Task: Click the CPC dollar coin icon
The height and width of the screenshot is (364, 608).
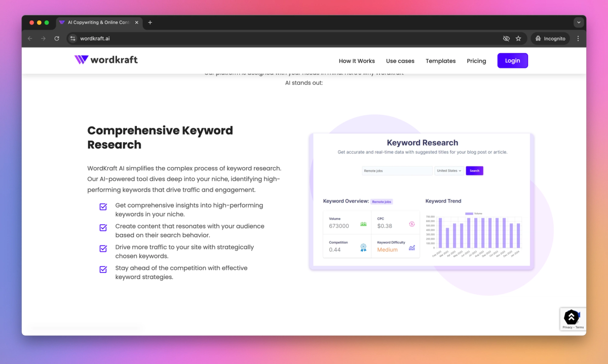Action: coord(412,224)
